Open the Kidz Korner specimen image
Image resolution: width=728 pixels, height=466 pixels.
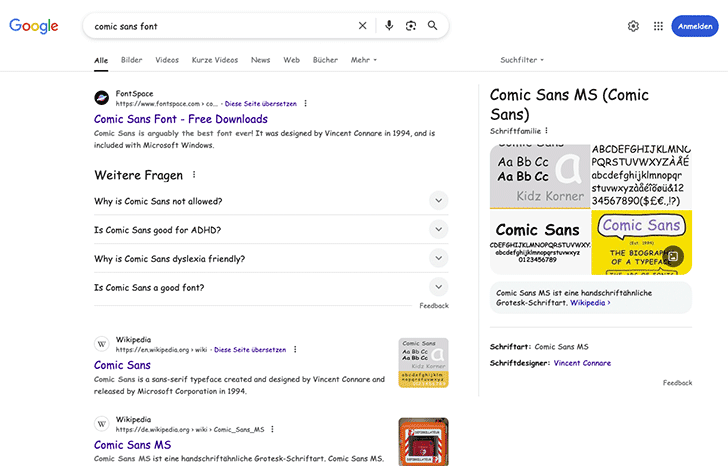tap(540, 176)
